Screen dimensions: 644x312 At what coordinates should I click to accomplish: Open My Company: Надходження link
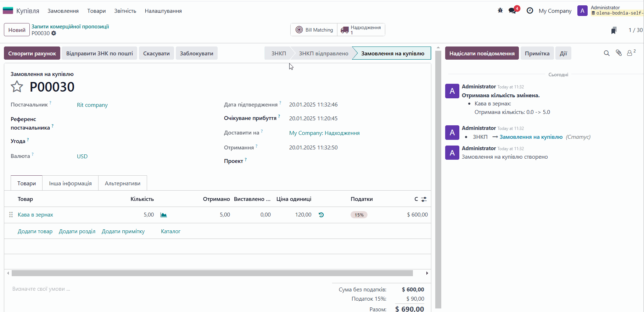[x=324, y=133]
